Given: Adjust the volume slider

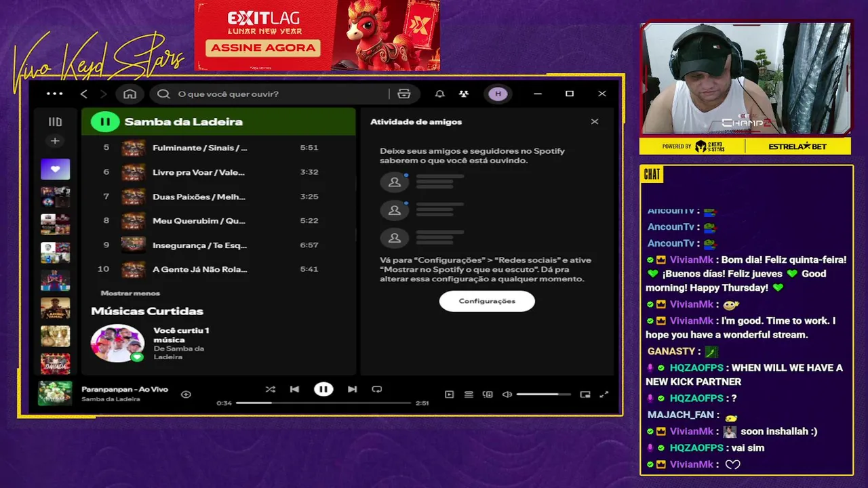Looking at the screenshot, I should pos(544,394).
